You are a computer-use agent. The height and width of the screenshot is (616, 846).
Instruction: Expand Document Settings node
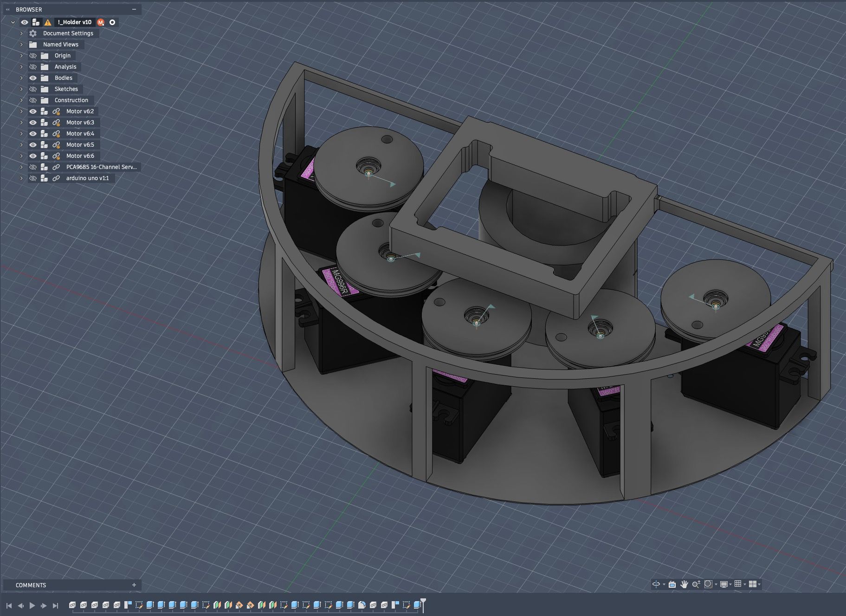pyautogui.click(x=21, y=33)
